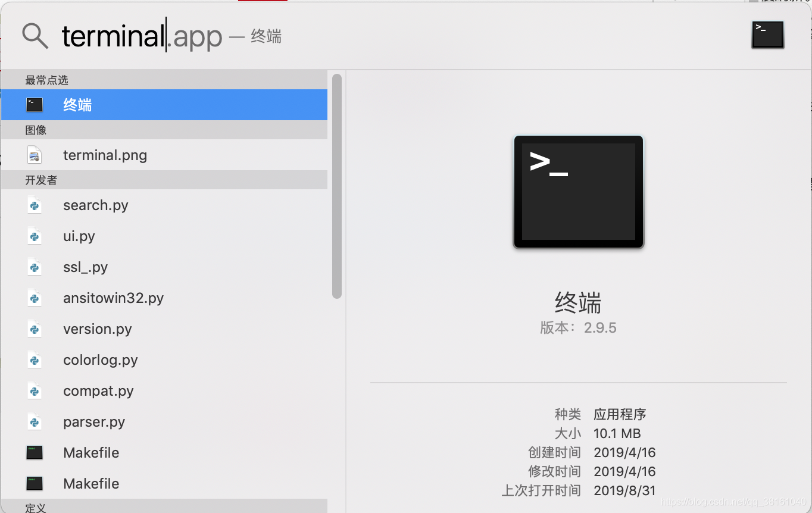Select the first Makefile terminal icon
812x513 pixels.
click(x=34, y=452)
